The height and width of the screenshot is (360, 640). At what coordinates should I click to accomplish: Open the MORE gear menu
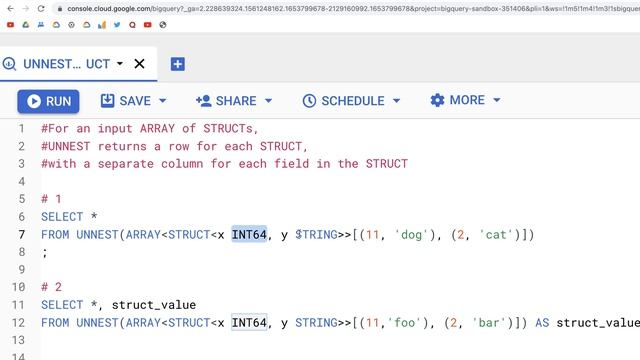458,100
